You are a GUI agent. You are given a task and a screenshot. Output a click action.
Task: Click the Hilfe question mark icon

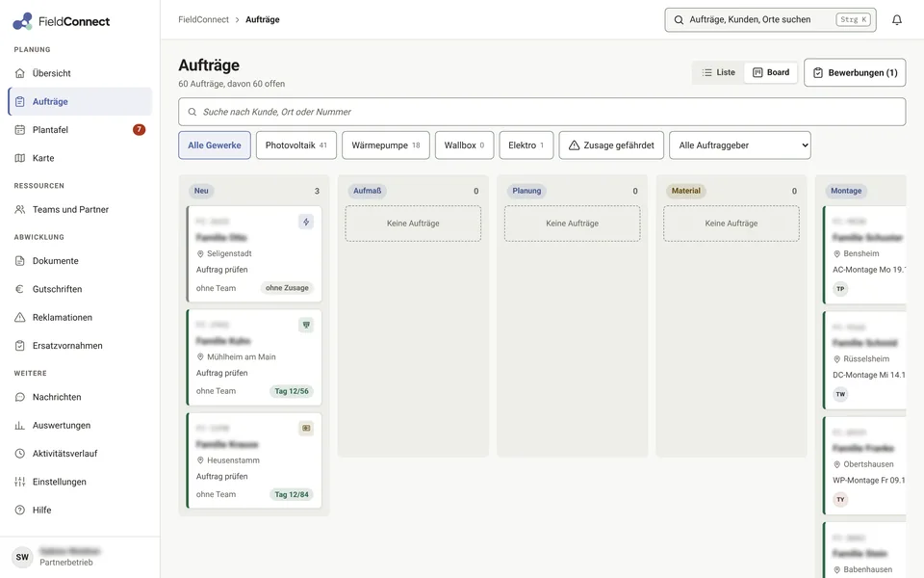click(x=20, y=511)
